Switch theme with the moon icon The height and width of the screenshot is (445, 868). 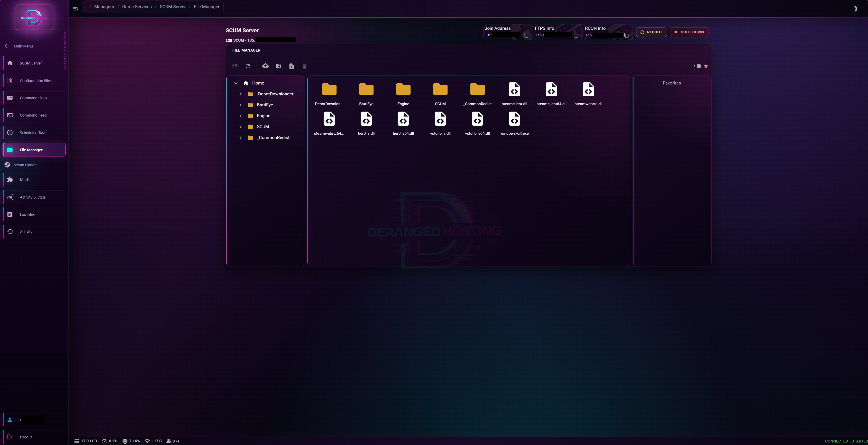coord(855,9)
